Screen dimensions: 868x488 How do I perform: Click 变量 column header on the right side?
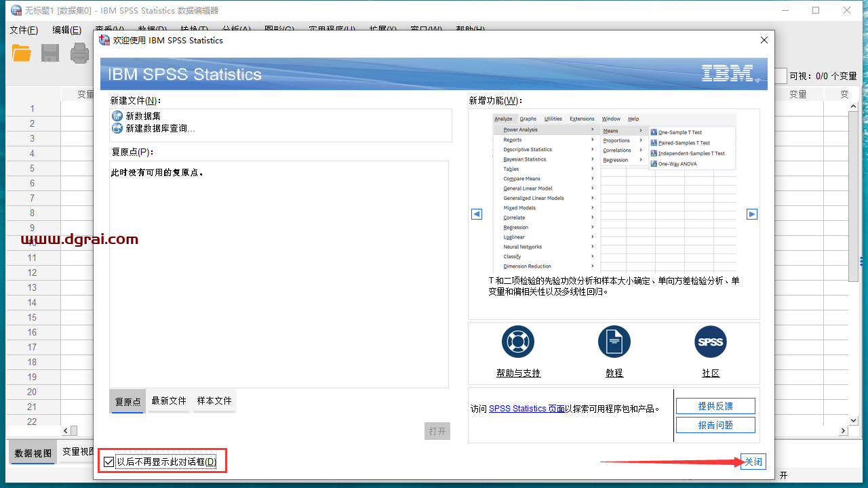click(x=797, y=94)
